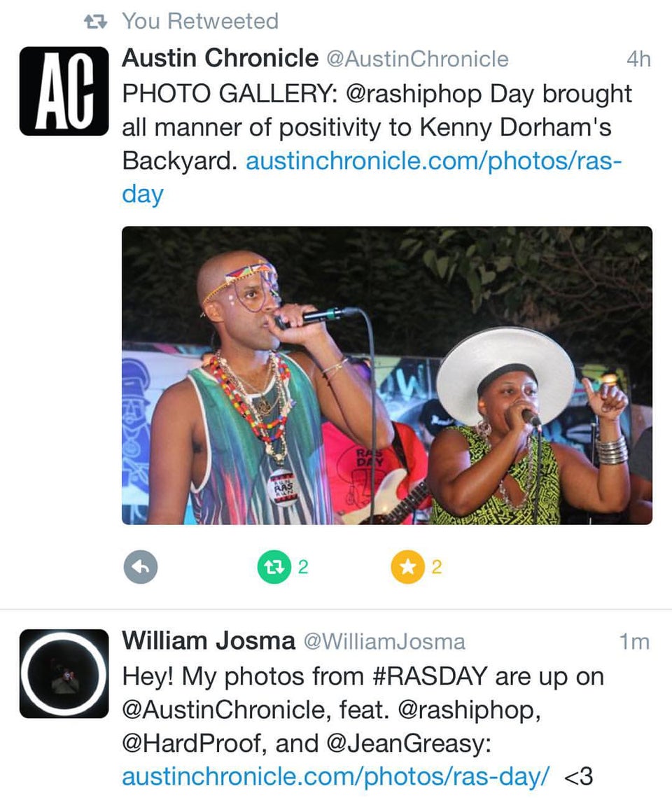Click the retweet arrows beside You Retweeted
Image resolution: width=672 pixels, height=798 pixels.
[94, 22]
